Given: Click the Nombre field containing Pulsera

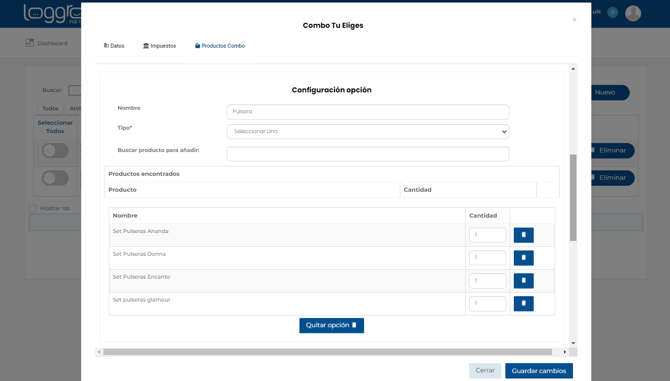Looking at the screenshot, I should point(368,112).
